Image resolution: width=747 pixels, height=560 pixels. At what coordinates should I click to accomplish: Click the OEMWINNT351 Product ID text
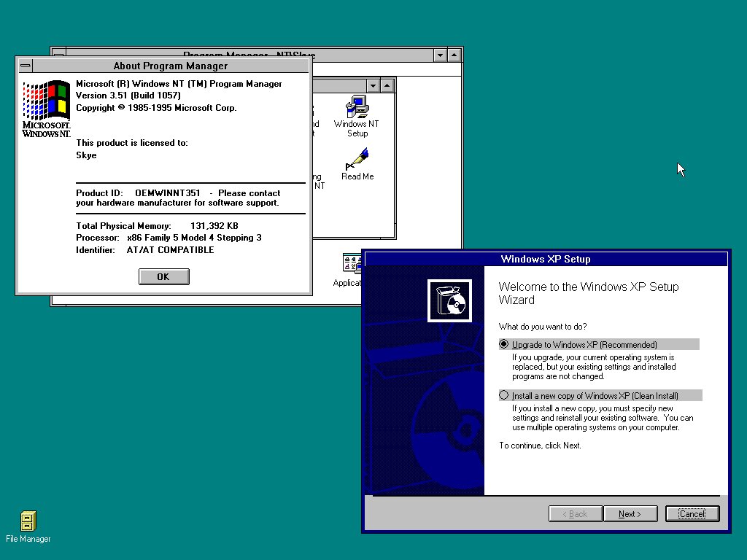pyautogui.click(x=166, y=192)
